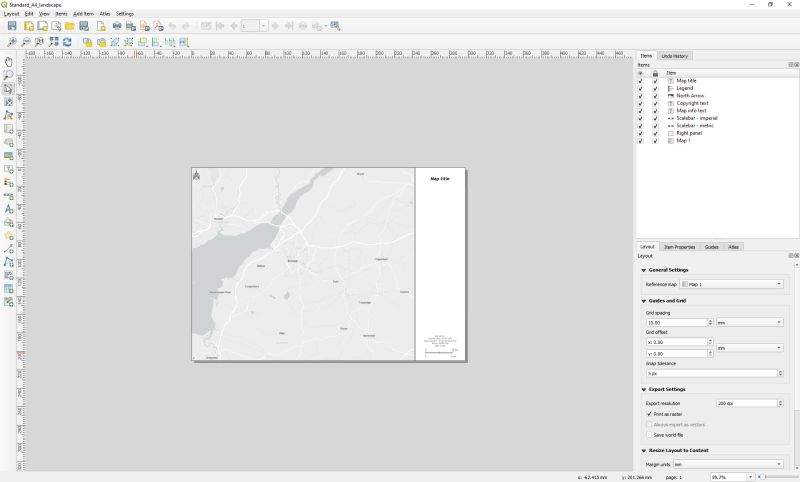Select the Add Arrow tool

8,249
